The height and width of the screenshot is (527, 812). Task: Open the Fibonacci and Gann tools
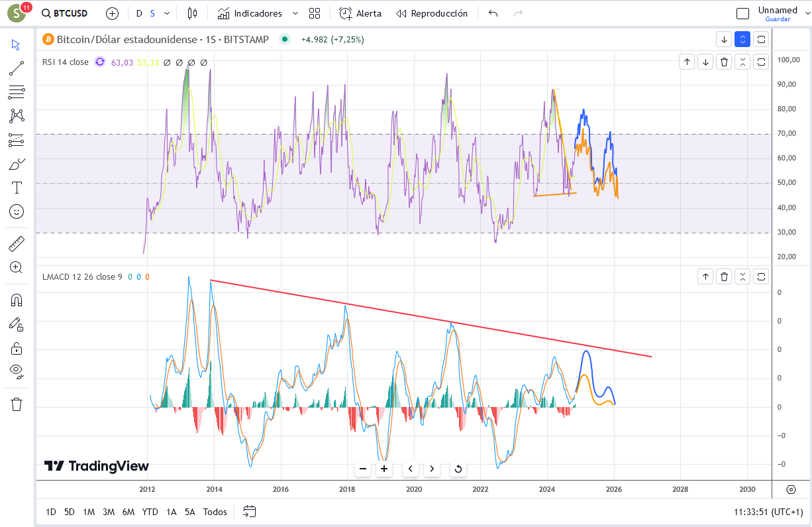(17, 93)
